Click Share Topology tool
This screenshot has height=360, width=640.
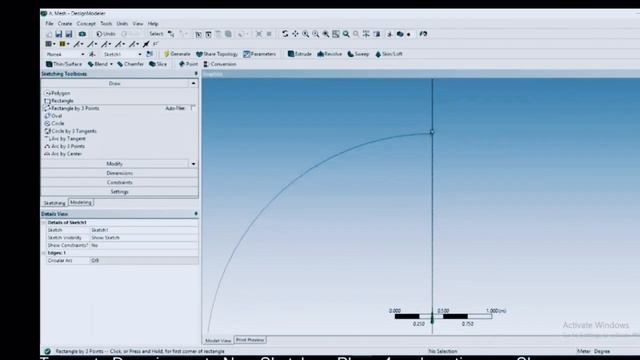(217, 54)
